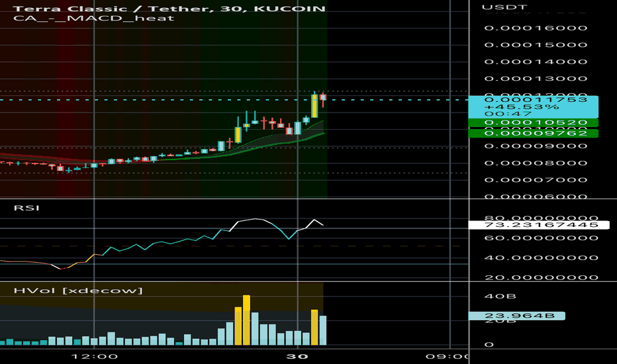This screenshot has height=364, width=617.
Task: Click the HVol [xdecow] indicator label
Action: click(78, 291)
